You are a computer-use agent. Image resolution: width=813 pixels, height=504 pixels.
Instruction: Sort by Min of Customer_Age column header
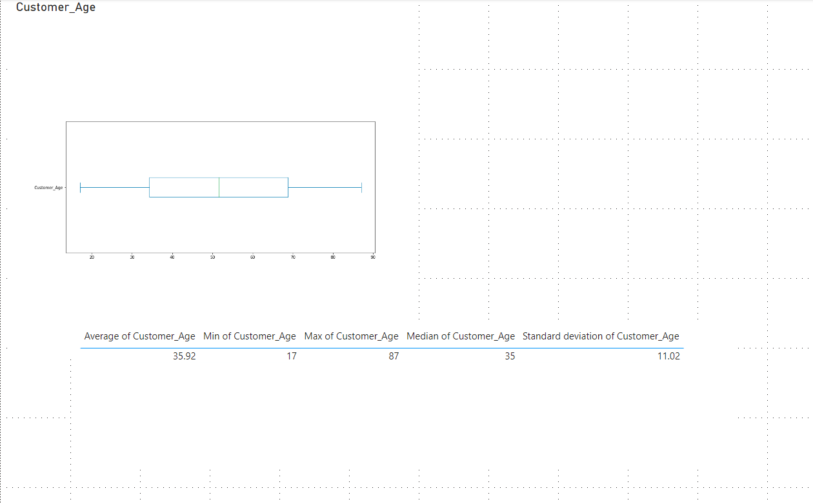[250, 336]
